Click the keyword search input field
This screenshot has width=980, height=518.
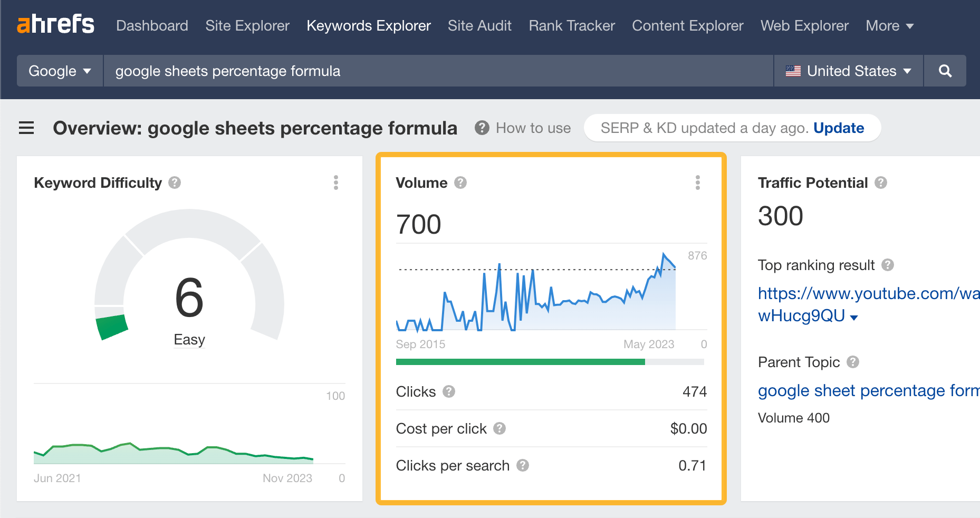(438, 71)
